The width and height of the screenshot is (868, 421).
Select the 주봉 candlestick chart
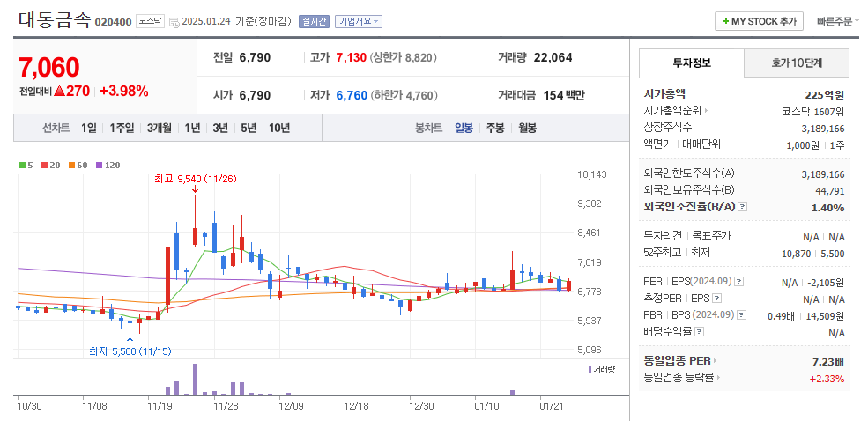[x=495, y=129]
